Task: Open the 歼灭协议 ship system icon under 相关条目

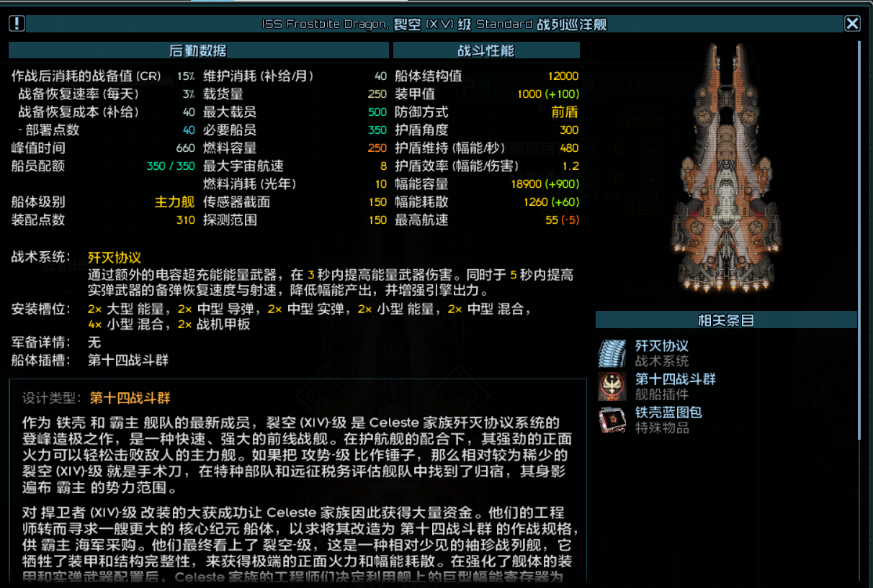Action: point(612,353)
